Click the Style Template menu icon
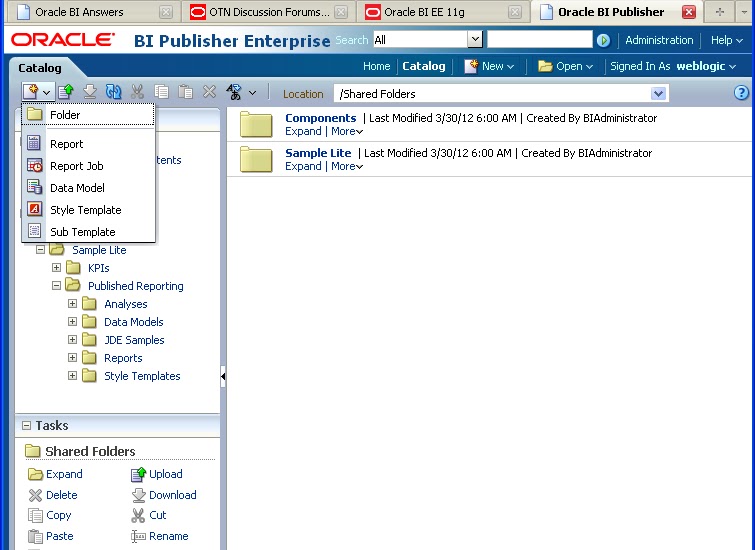Viewport: 755px width, 550px height. (35, 210)
